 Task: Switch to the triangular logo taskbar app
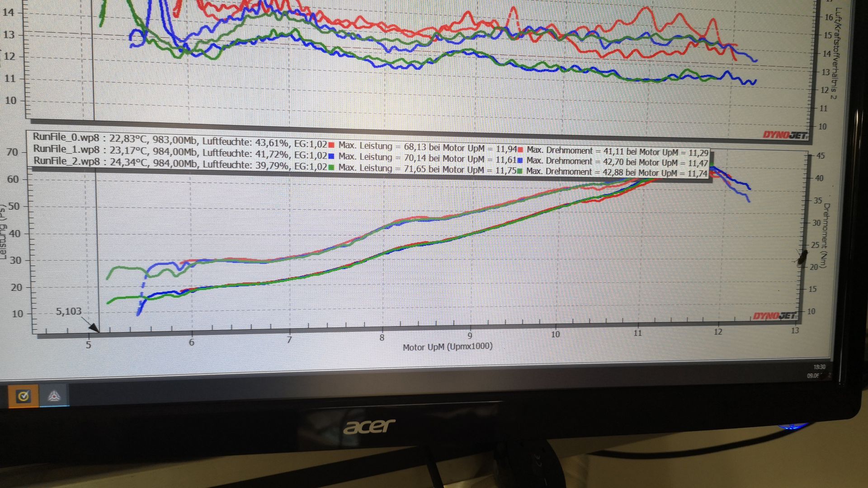click(54, 396)
